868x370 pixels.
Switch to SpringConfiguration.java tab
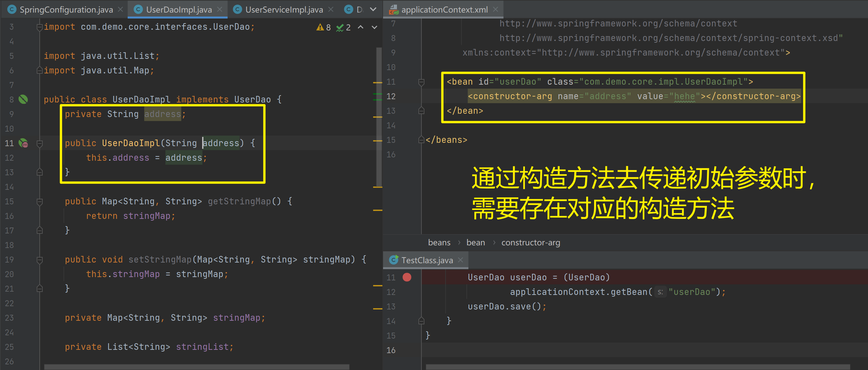click(66, 10)
